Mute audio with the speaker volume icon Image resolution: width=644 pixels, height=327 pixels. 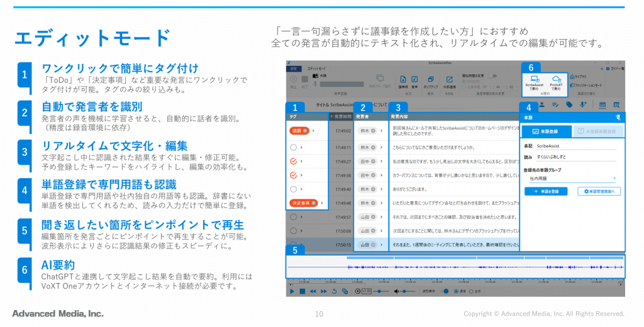pos(396,291)
